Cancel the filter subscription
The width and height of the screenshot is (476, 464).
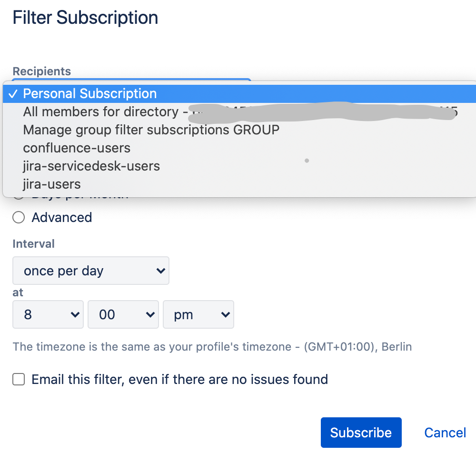(445, 433)
